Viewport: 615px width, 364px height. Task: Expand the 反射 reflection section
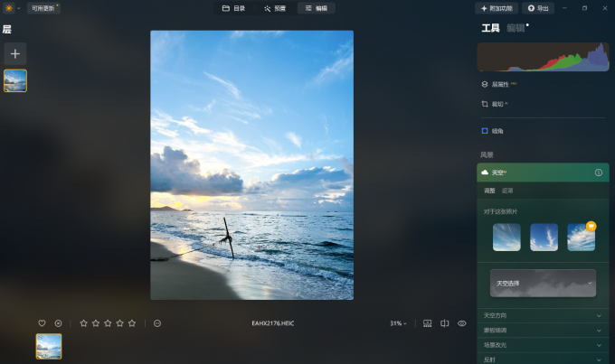tap(543, 359)
